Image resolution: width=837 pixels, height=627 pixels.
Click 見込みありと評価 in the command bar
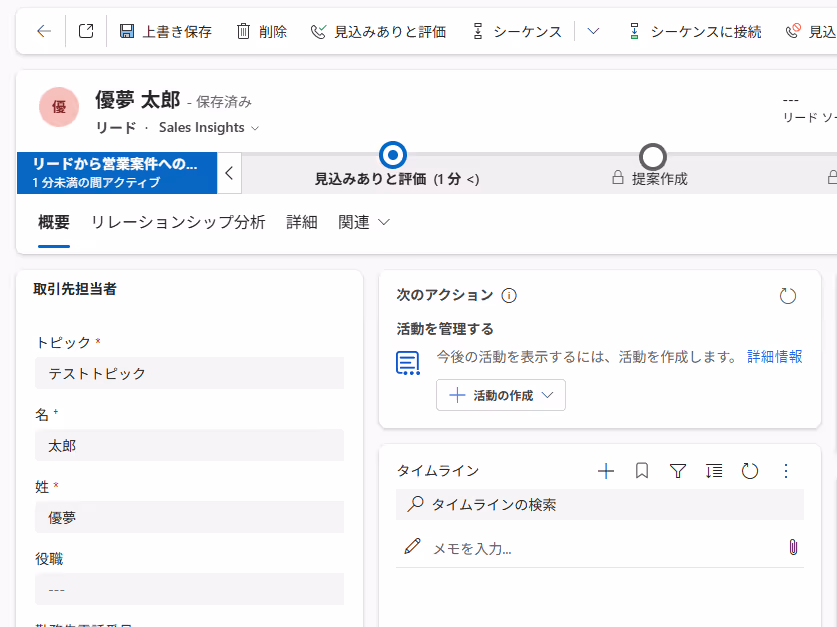pyautogui.click(x=378, y=32)
